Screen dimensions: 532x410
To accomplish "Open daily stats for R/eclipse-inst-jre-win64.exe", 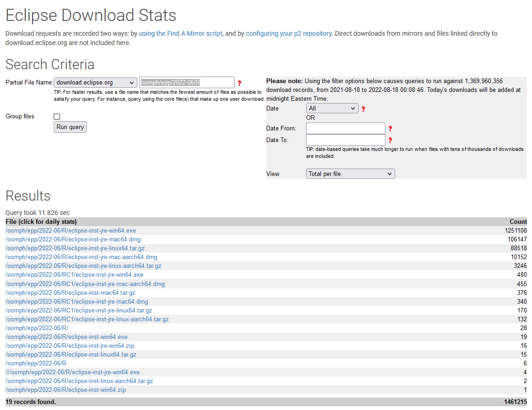I will point(71,231).
